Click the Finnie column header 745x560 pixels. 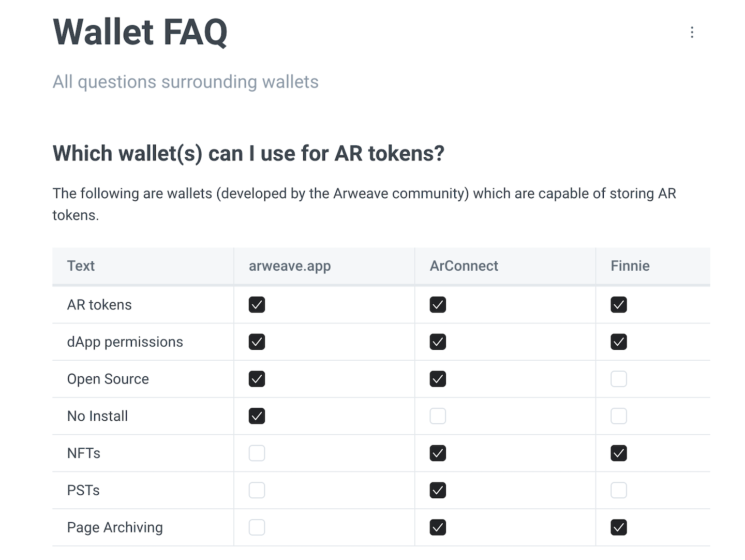tap(630, 266)
